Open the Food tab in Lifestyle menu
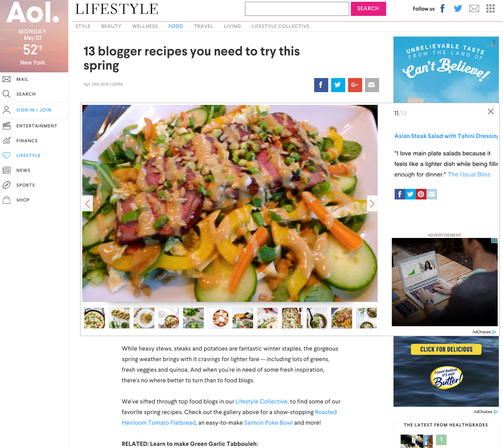The width and height of the screenshot is (503, 448). pos(176,26)
